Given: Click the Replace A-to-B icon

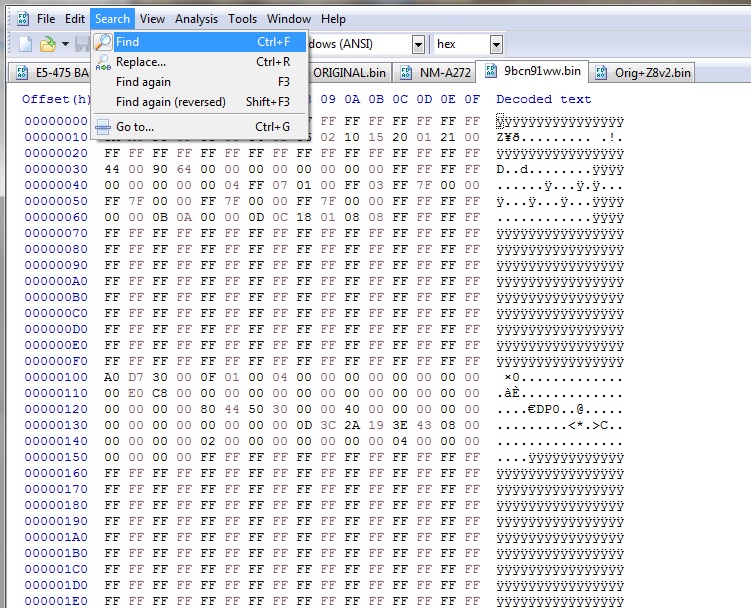Looking at the screenshot, I should coord(103,62).
